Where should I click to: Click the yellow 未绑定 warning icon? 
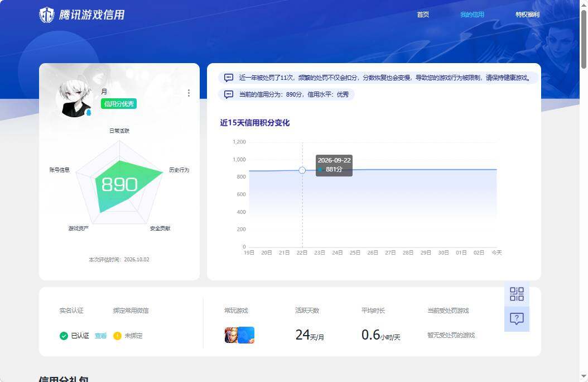117,336
